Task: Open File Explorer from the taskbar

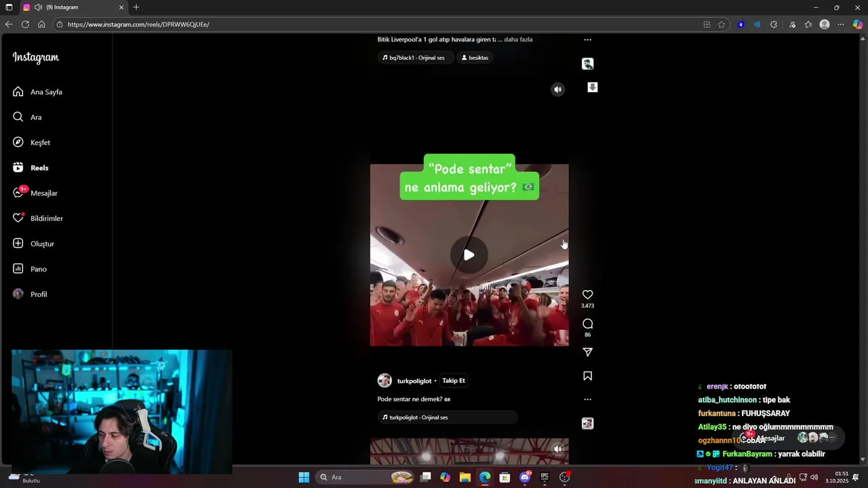Action: (x=465, y=477)
